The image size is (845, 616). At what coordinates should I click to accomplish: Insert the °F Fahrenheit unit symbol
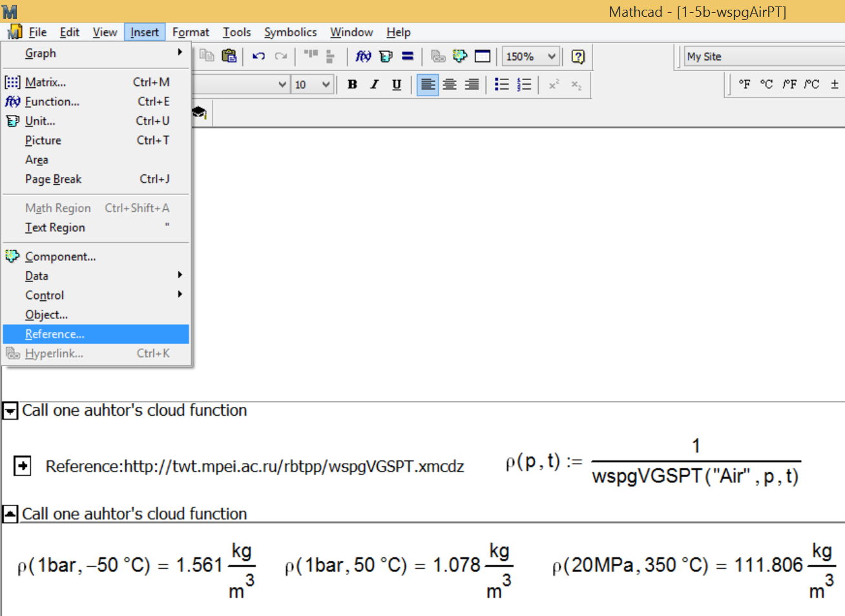744,84
